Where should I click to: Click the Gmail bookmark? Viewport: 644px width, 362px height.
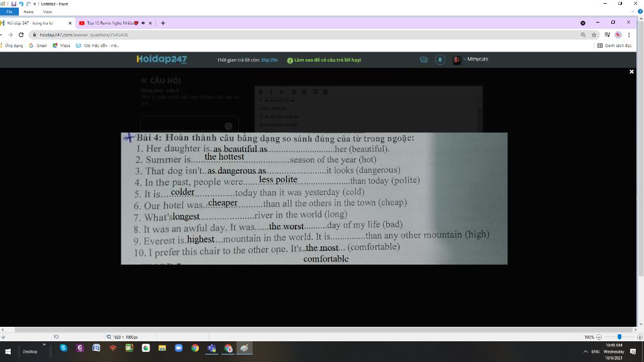(x=38, y=45)
